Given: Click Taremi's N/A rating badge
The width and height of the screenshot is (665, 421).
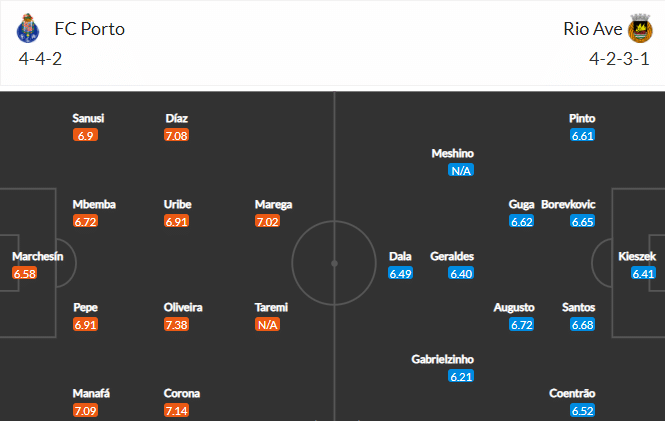Looking at the screenshot, I should (267, 325).
